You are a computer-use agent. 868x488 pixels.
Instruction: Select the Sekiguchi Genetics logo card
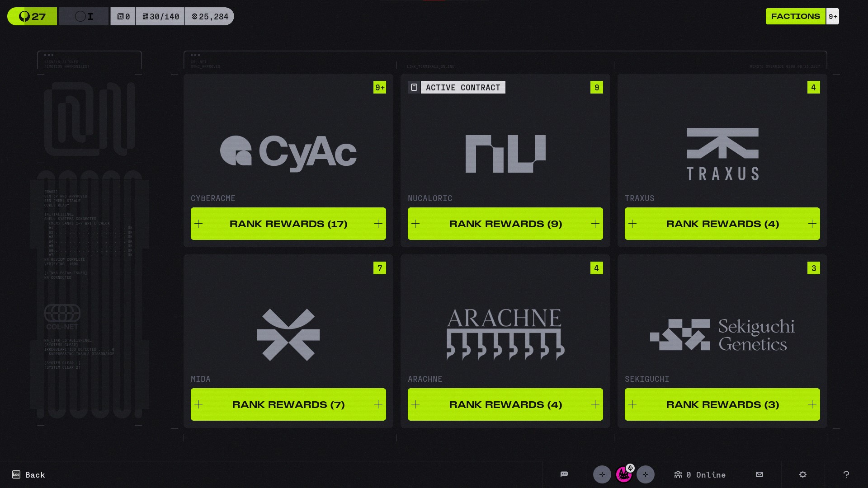(x=722, y=334)
